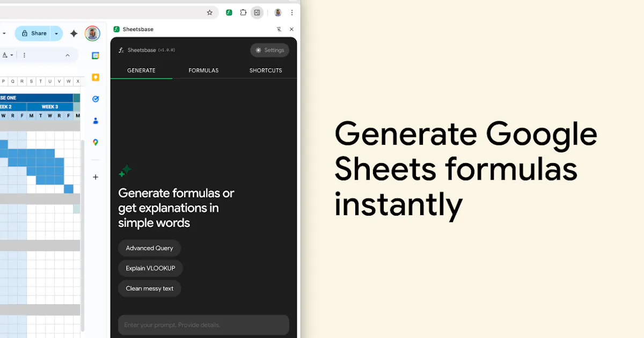Open the toolbar more options menu
Screen dimensions: 644x338
[x=24, y=55]
